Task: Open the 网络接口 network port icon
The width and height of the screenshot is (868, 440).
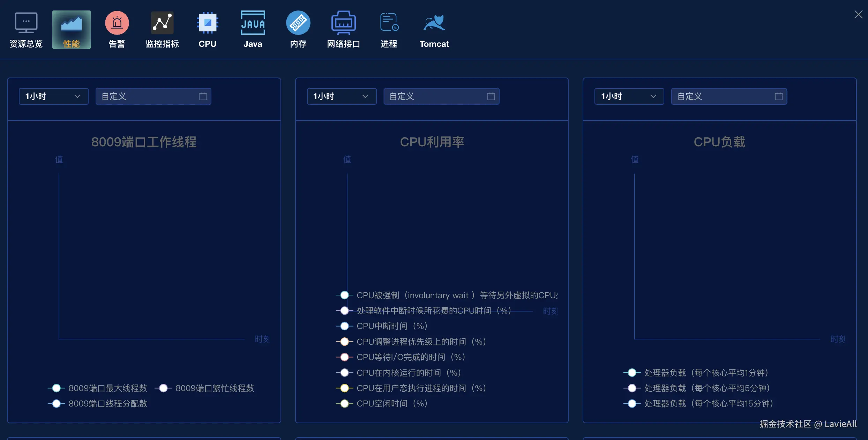Action: pos(344,23)
